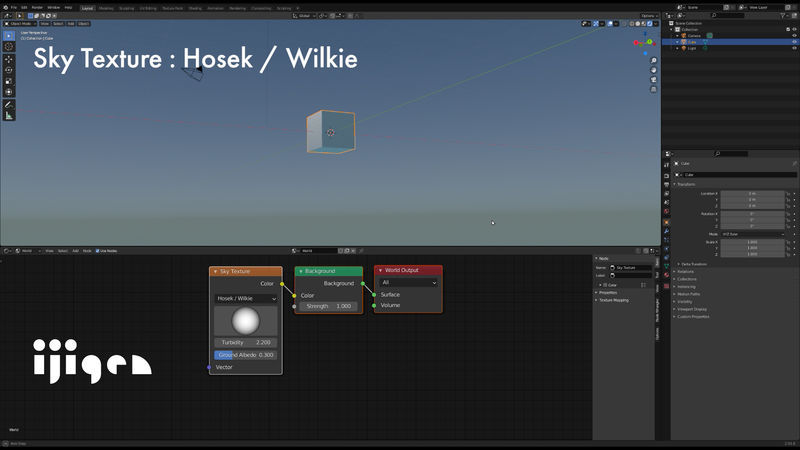The width and height of the screenshot is (800, 450).
Task: Toggle X-ray mode in viewport header
Action: click(x=624, y=23)
